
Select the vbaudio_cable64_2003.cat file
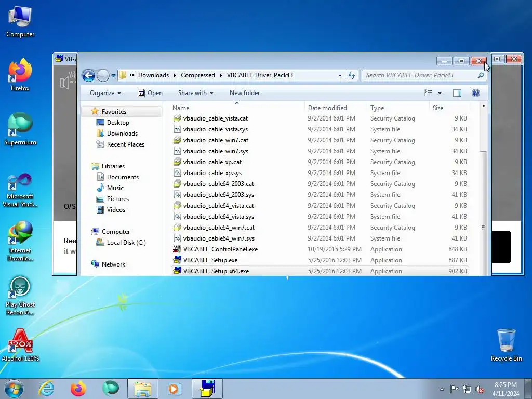219,184
